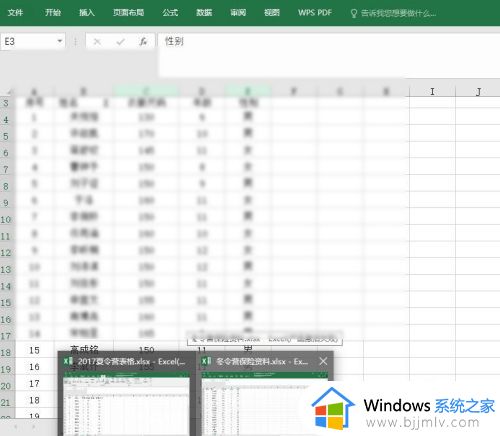The width and height of the screenshot is (500, 436).
Task: Click the tell me lightbulb search box
Action: (x=393, y=13)
